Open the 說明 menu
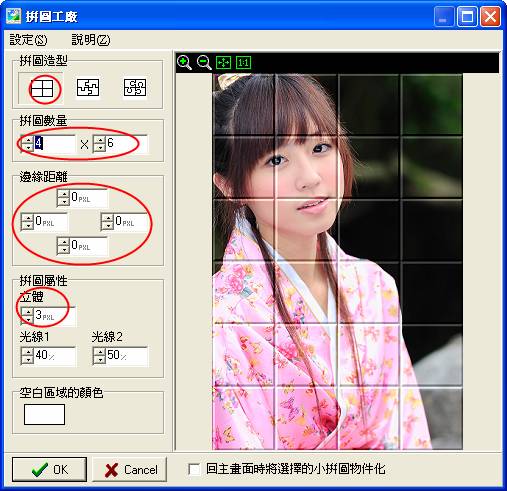 point(91,40)
